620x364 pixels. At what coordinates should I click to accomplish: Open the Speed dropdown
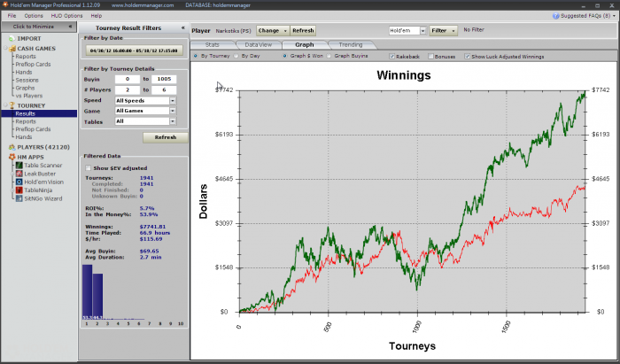point(173,101)
